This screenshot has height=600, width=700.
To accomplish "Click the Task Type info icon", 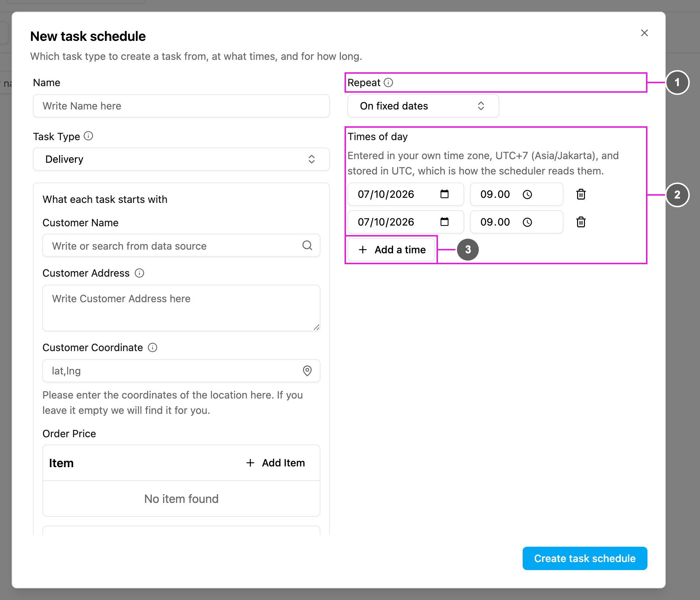I will (88, 136).
